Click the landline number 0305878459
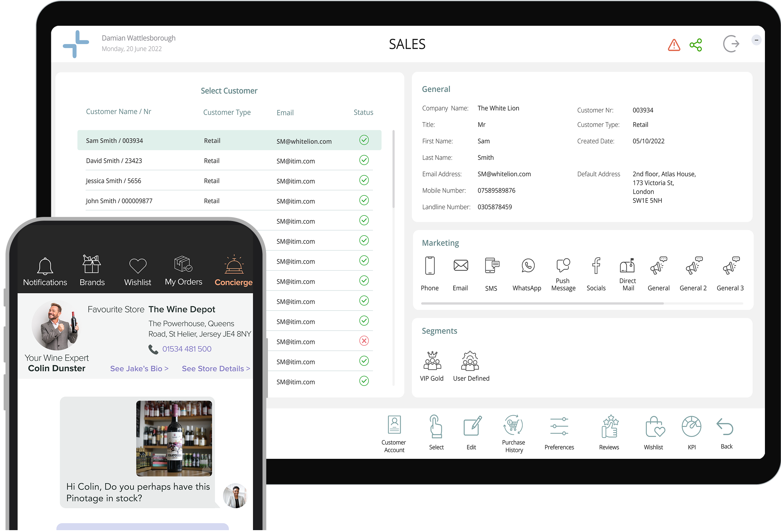 click(495, 207)
